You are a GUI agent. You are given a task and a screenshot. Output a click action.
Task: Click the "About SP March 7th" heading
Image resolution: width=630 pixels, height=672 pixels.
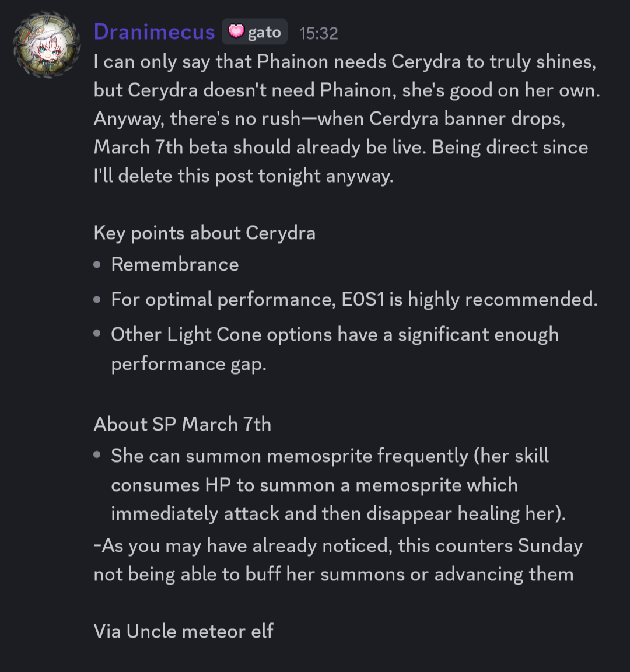click(x=182, y=424)
